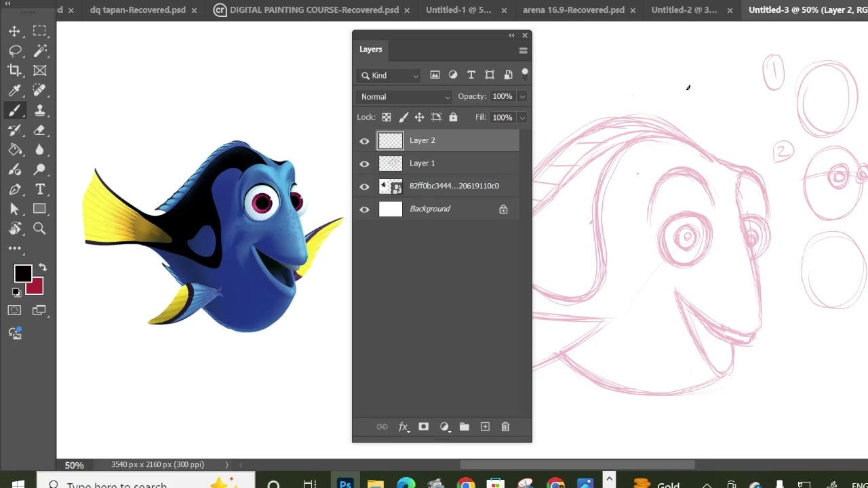868x488 pixels.
Task: Turn layer filtering on or off
Action: (x=525, y=74)
